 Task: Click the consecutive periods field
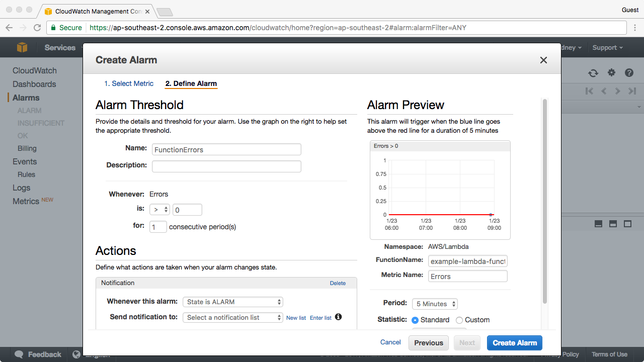click(x=158, y=227)
